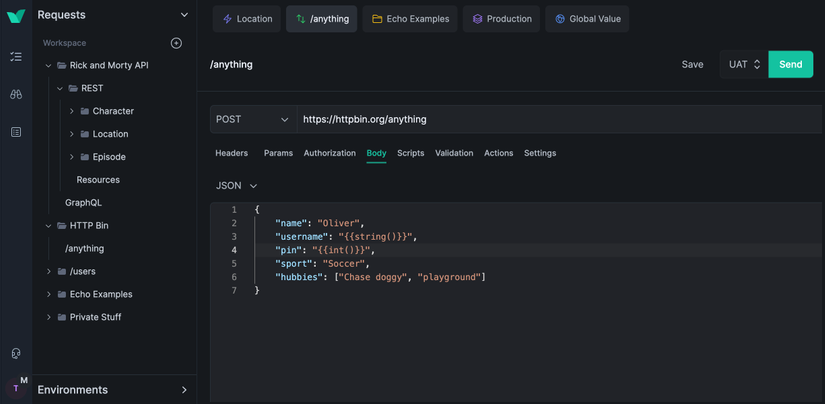
Task: Open the POST method dropdown
Action: (252, 119)
